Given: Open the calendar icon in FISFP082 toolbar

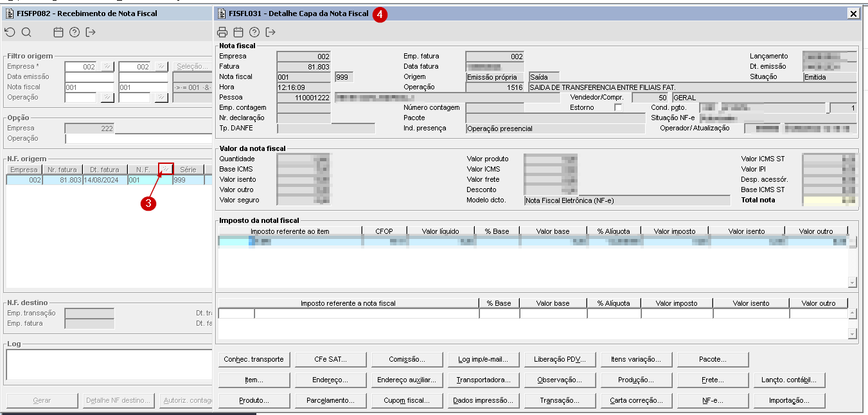Looking at the screenshot, I should 58,32.
